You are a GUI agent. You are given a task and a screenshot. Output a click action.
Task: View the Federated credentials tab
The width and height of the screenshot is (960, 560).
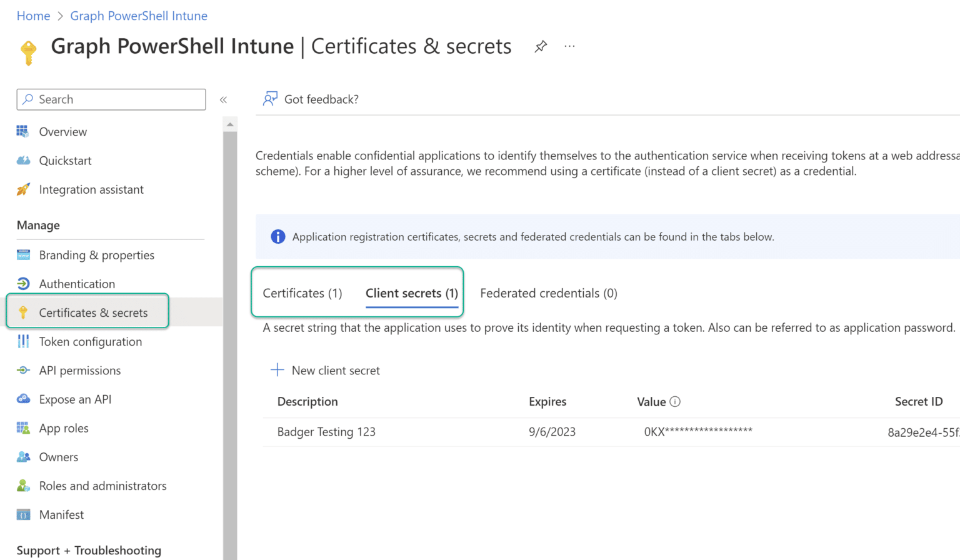(x=548, y=292)
